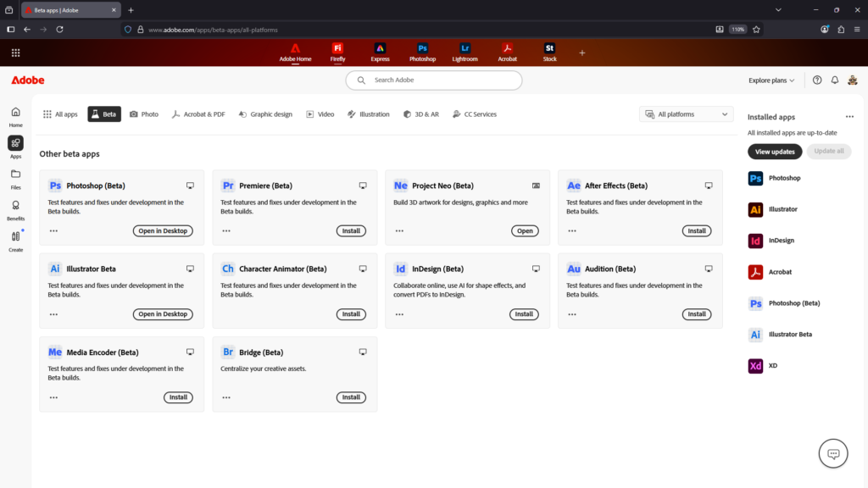Screen dimensions: 868x488
Task: Open Lightroom via its top bar icon
Action: click(465, 52)
